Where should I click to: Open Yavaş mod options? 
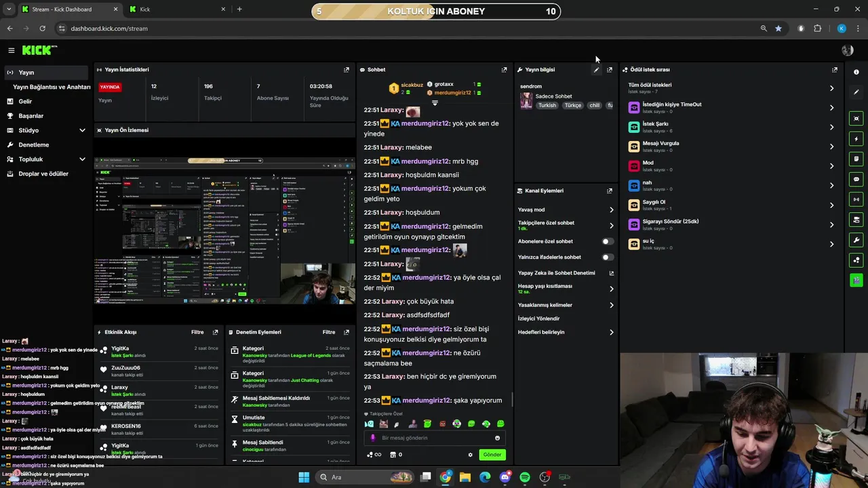pyautogui.click(x=566, y=210)
